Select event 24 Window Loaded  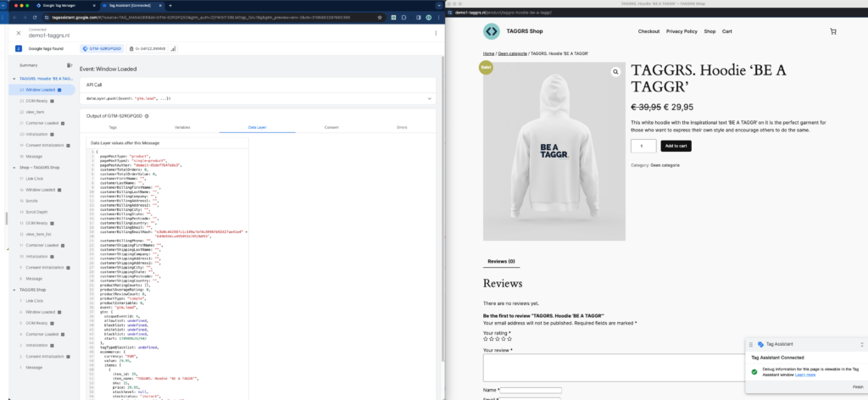(x=41, y=90)
